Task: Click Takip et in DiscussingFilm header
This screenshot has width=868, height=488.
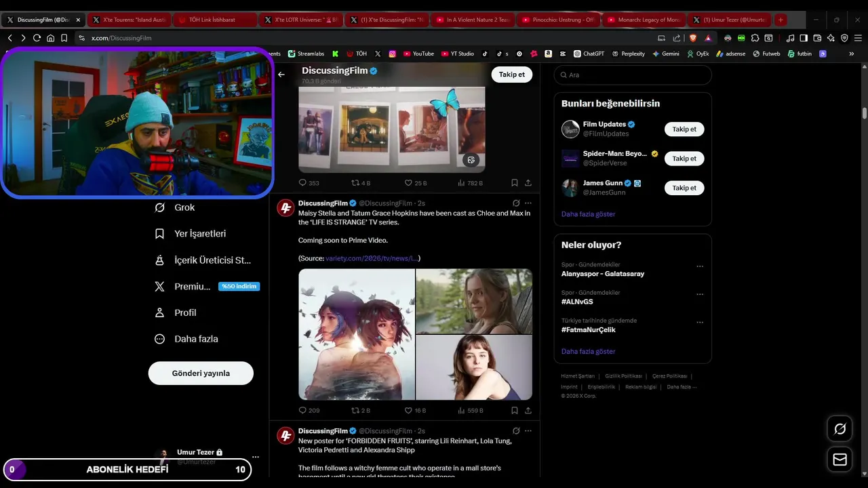Action: pyautogui.click(x=512, y=75)
